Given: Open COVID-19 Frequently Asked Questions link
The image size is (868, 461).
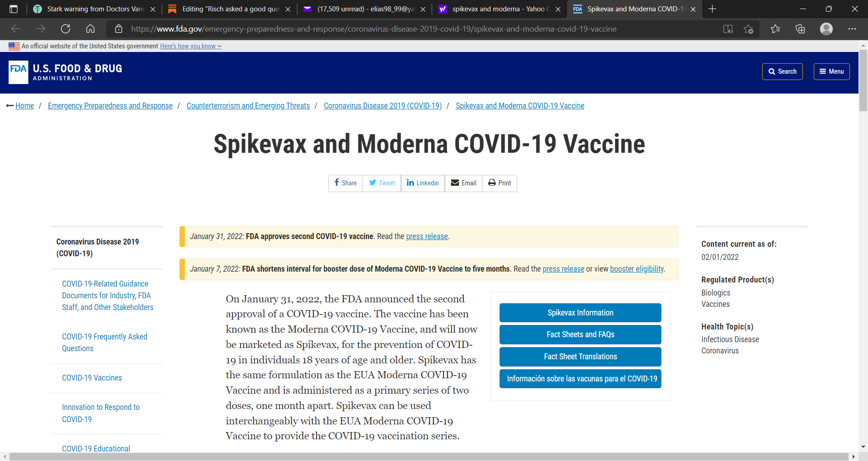Looking at the screenshot, I should [104, 343].
